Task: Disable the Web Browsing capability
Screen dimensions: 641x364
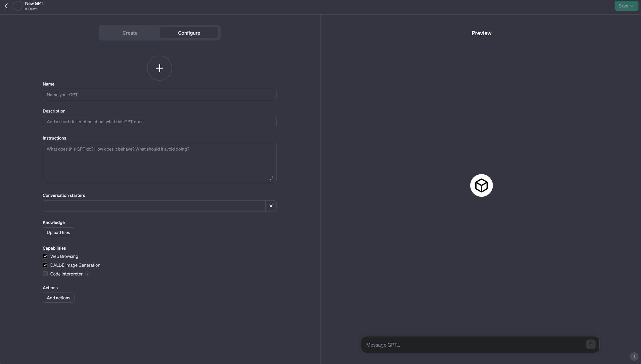Action: (45, 256)
